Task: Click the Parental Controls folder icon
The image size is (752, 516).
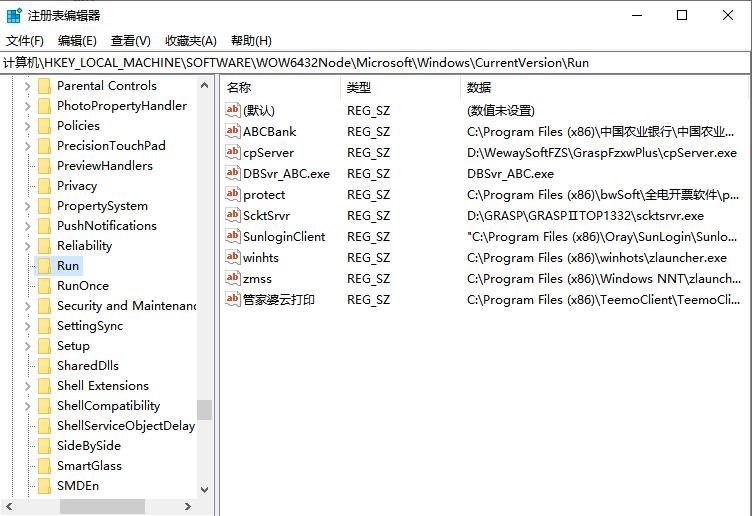Action: (44, 86)
